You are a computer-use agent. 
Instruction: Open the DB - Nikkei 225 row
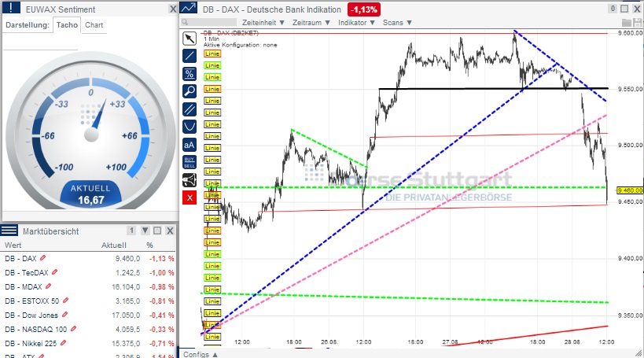pyautogui.click(x=88, y=343)
